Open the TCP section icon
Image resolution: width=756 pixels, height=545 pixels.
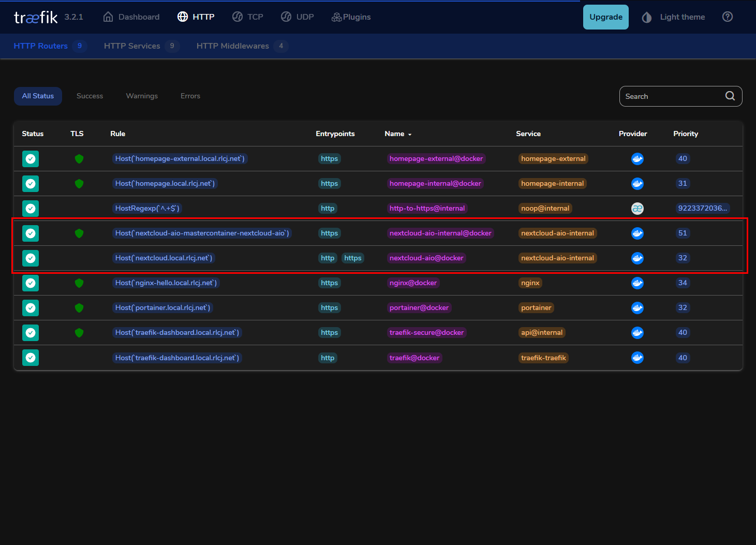236,17
